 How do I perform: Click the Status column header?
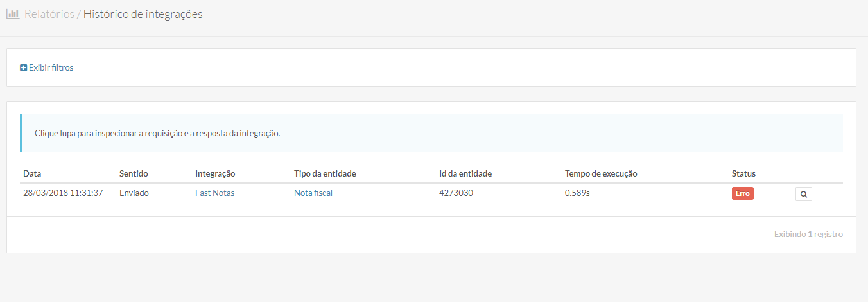click(743, 173)
